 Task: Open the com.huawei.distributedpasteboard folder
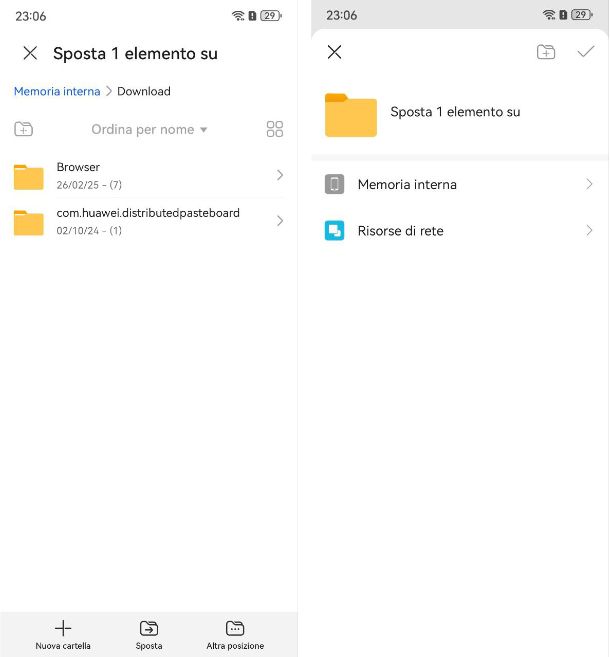point(149,221)
